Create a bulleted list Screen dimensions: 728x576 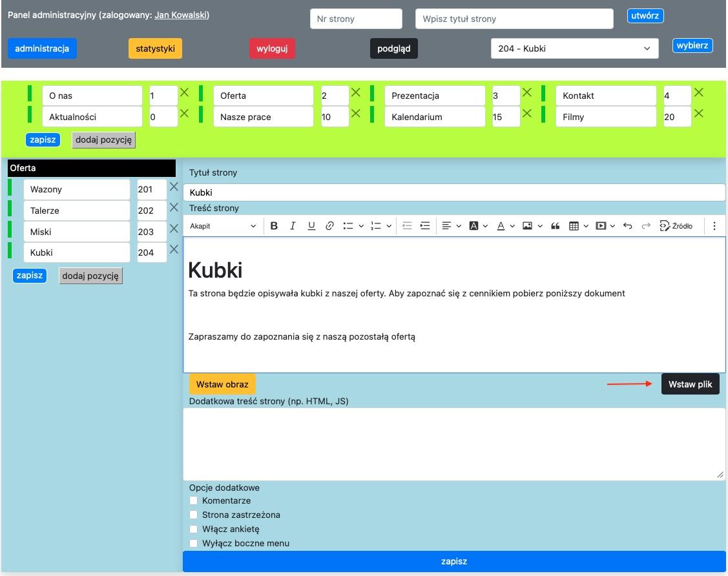(x=348, y=226)
